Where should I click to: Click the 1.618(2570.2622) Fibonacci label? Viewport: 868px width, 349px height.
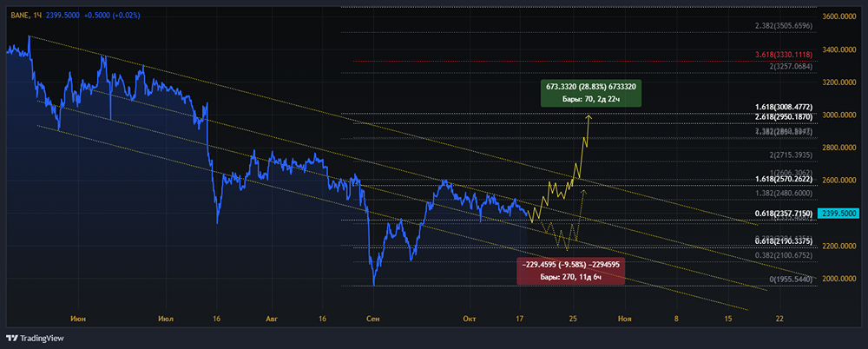point(784,180)
